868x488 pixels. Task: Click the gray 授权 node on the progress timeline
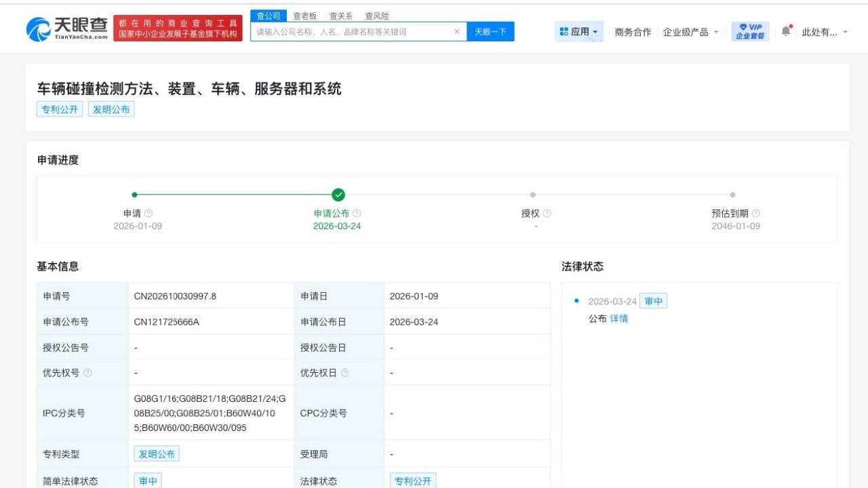tap(532, 195)
